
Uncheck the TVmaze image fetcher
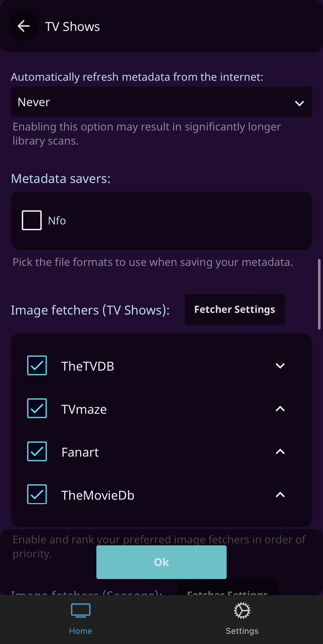tap(37, 409)
